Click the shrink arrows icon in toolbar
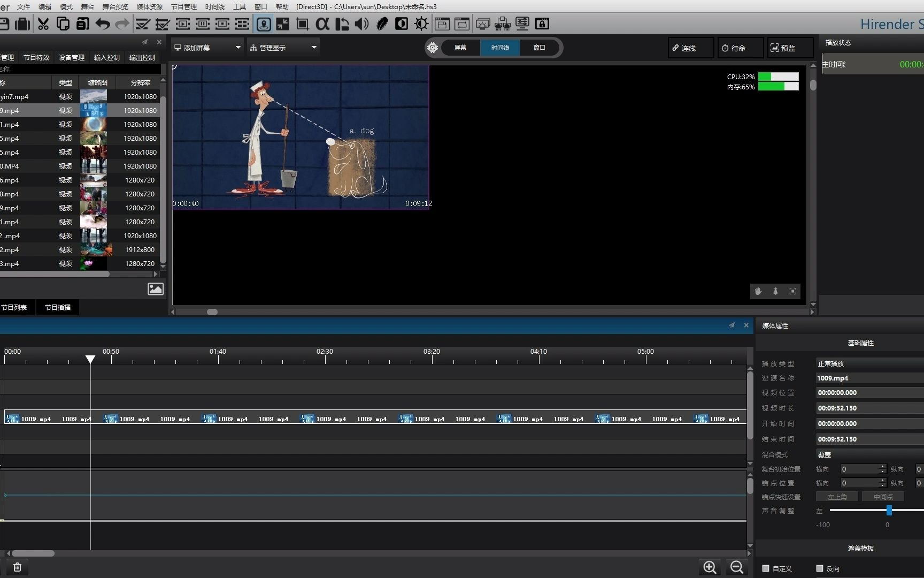Viewport: 924px width, 578px height. [x=283, y=24]
